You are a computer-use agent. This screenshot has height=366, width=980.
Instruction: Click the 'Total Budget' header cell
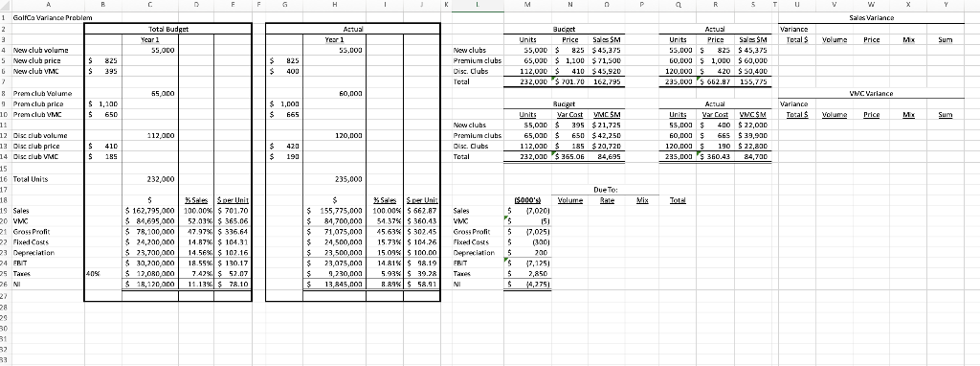tap(168, 29)
